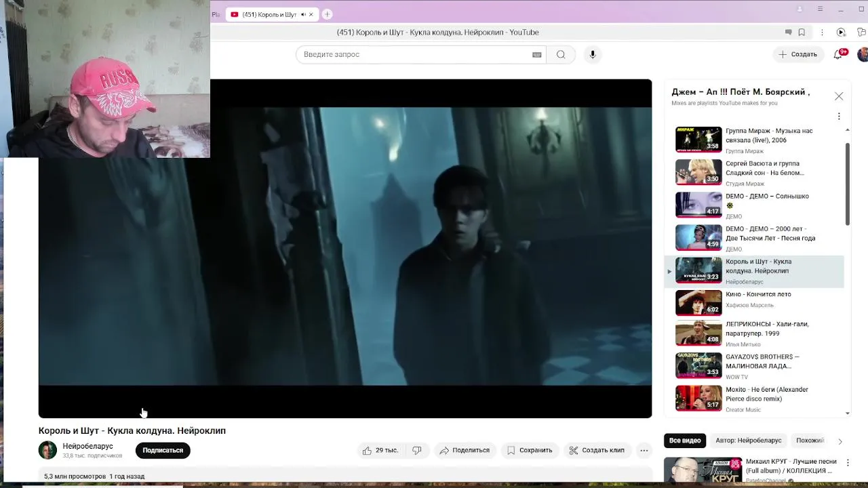Screen dimensions: 868x488
Task: Open notifications bell
Action: click(838, 54)
